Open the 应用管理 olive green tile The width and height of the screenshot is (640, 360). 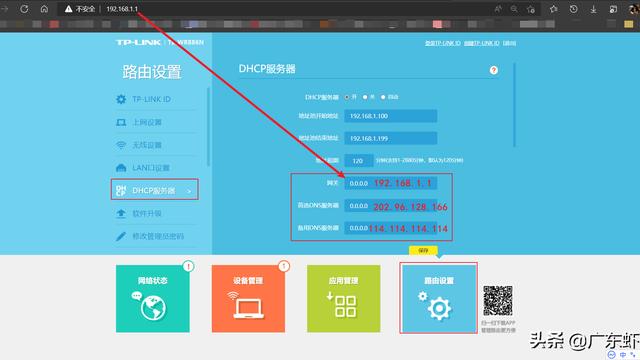pyautogui.click(x=344, y=298)
